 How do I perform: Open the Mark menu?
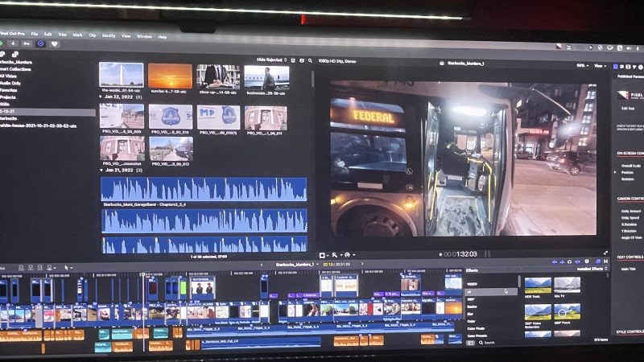click(x=77, y=35)
